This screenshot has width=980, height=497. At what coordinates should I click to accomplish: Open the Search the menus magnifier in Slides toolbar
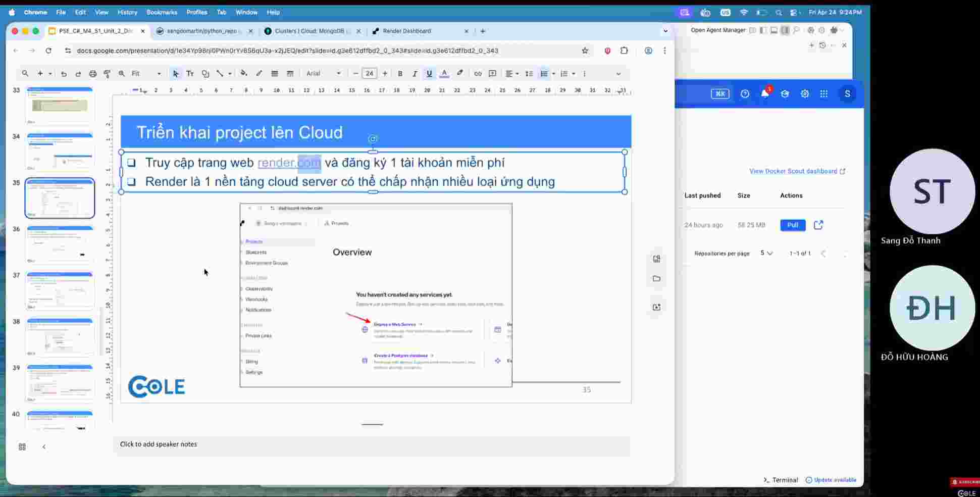coord(25,74)
